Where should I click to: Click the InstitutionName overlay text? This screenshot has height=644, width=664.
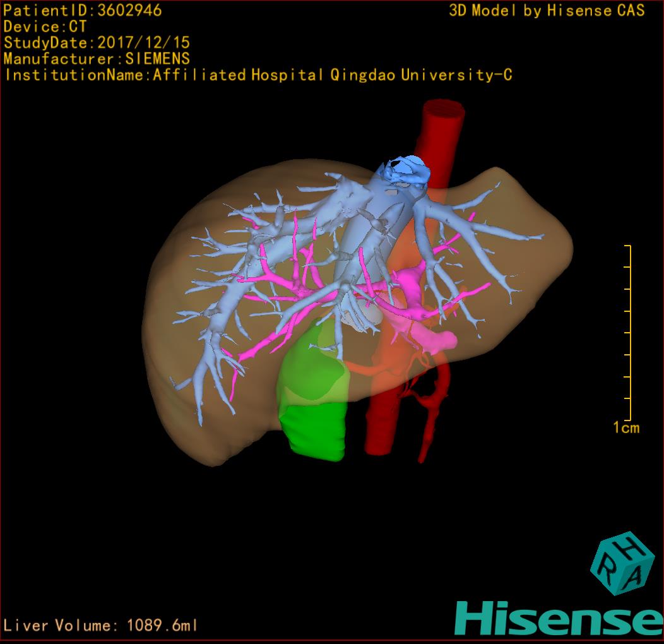(x=258, y=75)
